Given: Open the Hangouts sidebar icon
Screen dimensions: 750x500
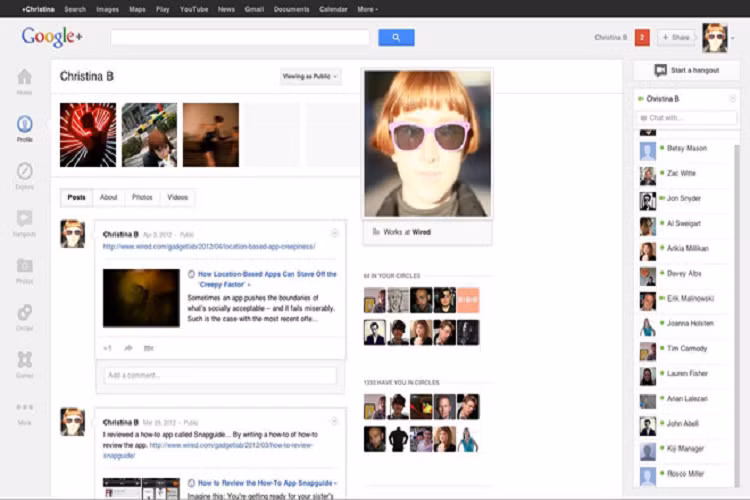Looking at the screenshot, I should click(x=24, y=219).
